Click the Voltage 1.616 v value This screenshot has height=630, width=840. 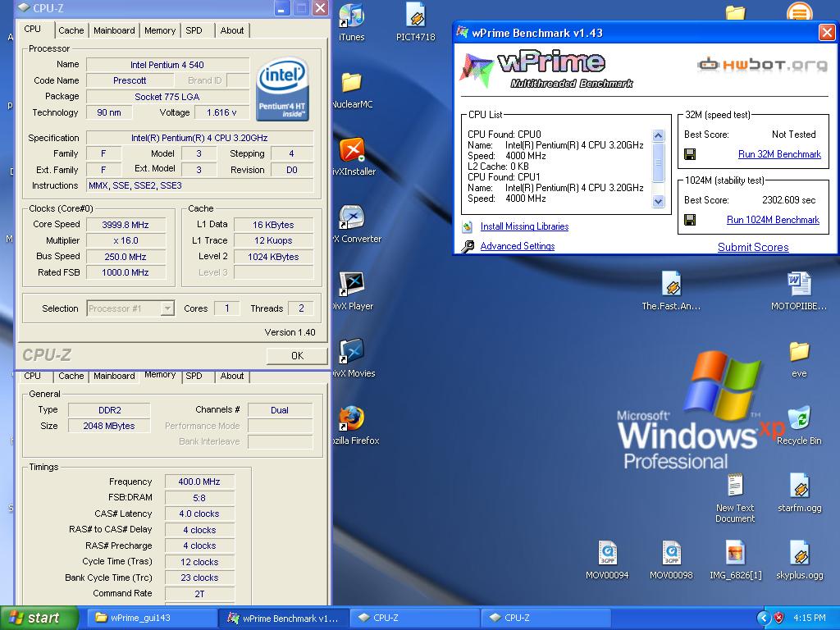(x=221, y=112)
